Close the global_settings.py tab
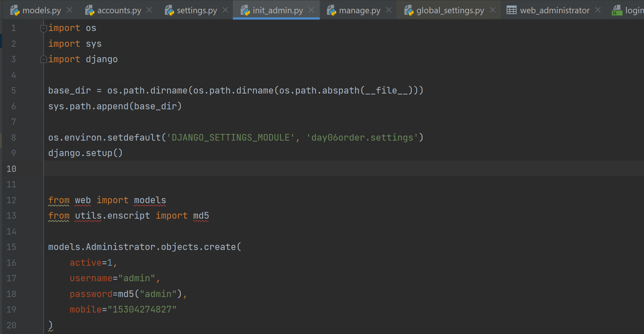Image resolution: width=644 pixels, height=334 pixels. coord(492,10)
